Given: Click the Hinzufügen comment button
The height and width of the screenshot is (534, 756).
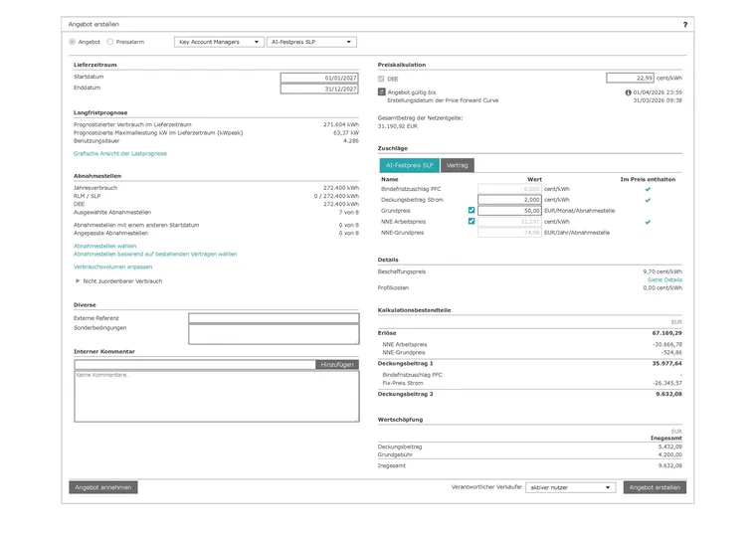Looking at the screenshot, I should pyautogui.click(x=337, y=365).
